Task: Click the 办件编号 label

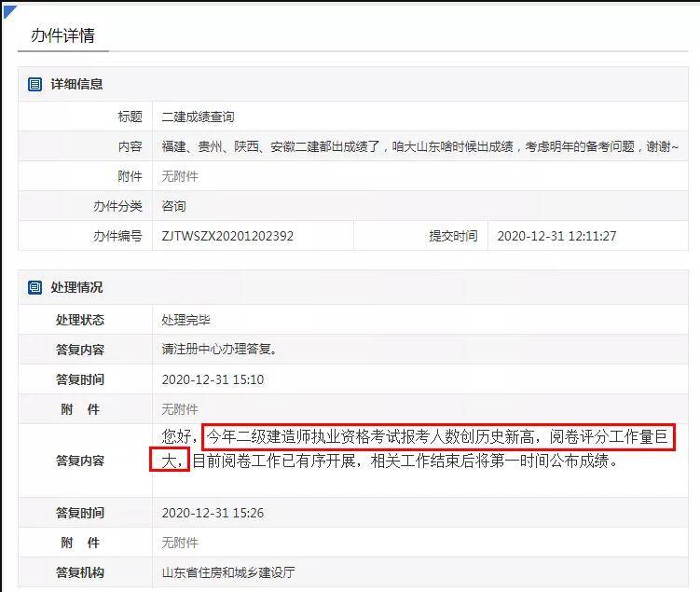Action: [117, 236]
